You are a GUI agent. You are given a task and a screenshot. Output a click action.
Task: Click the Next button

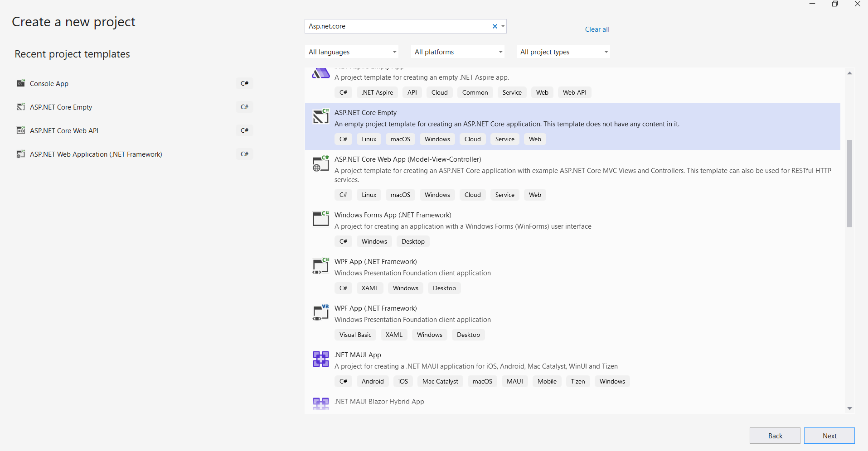click(x=829, y=436)
